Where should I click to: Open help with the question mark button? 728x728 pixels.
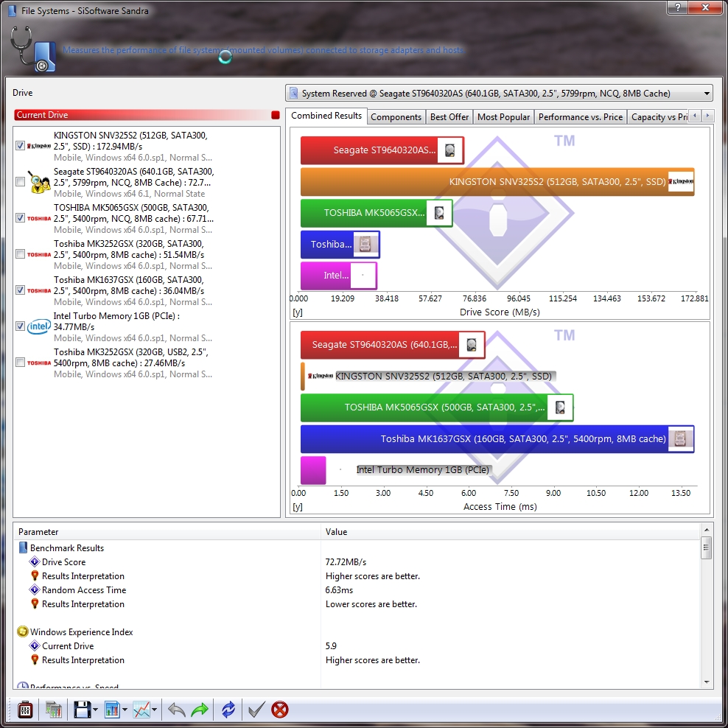point(678,7)
